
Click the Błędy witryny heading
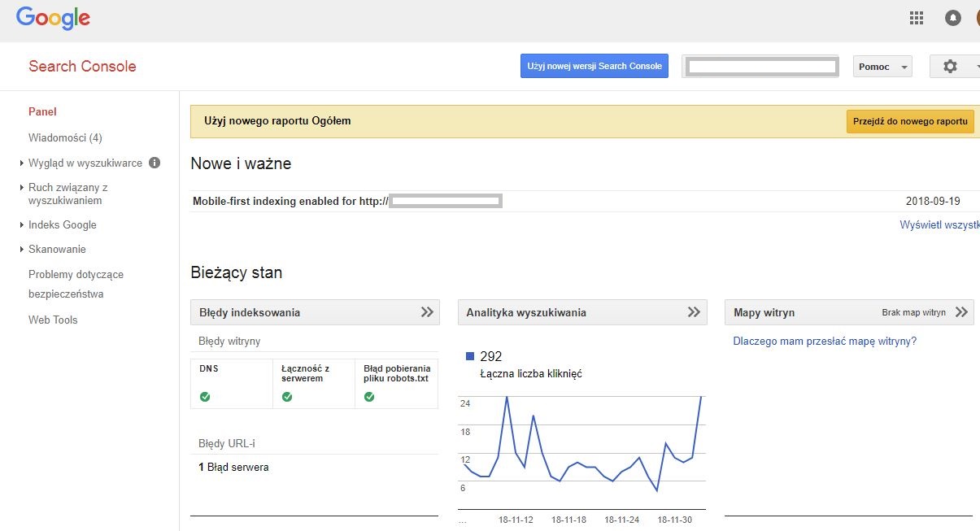(229, 342)
